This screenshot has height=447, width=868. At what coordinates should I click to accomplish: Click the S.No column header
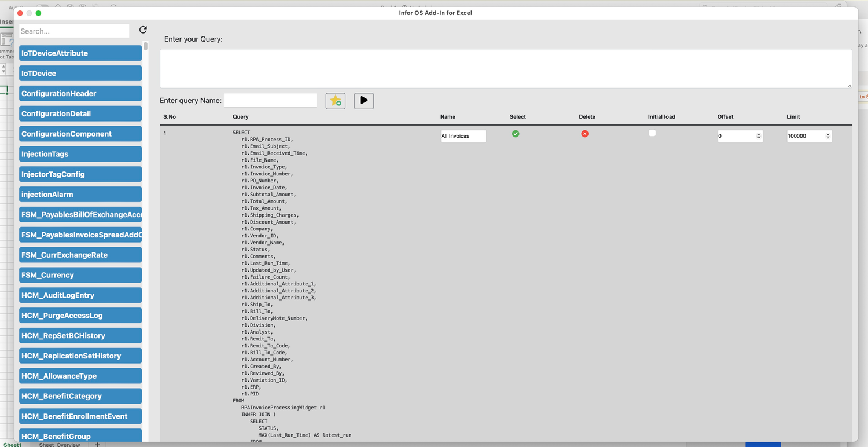[170, 117]
